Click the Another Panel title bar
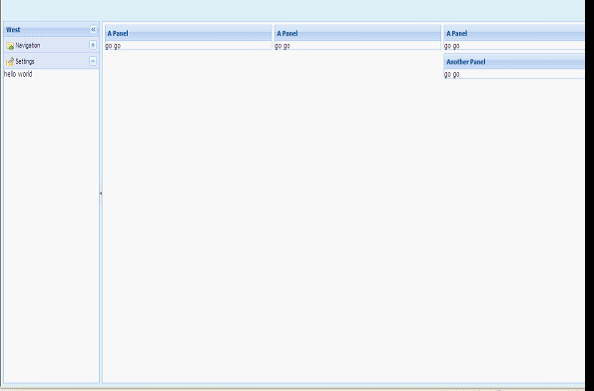594x391 pixels. coord(514,62)
